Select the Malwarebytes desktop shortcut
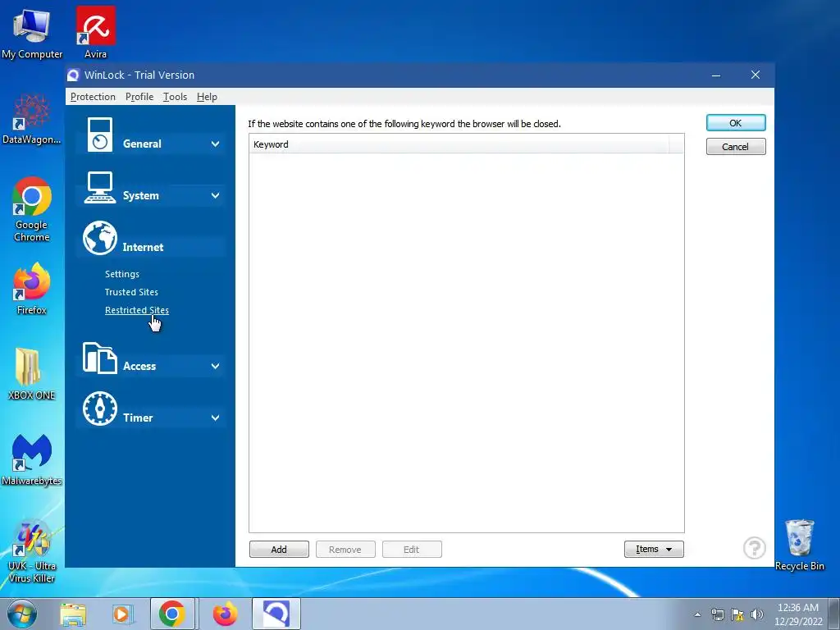The image size is (840, 630). pos(32,459)
